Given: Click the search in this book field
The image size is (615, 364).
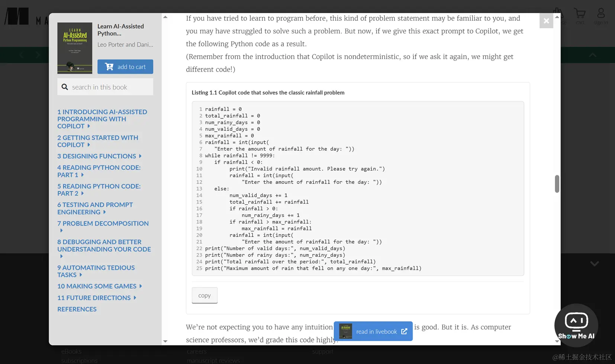Looking at the screenshot, I should click(x=105, y=87).
